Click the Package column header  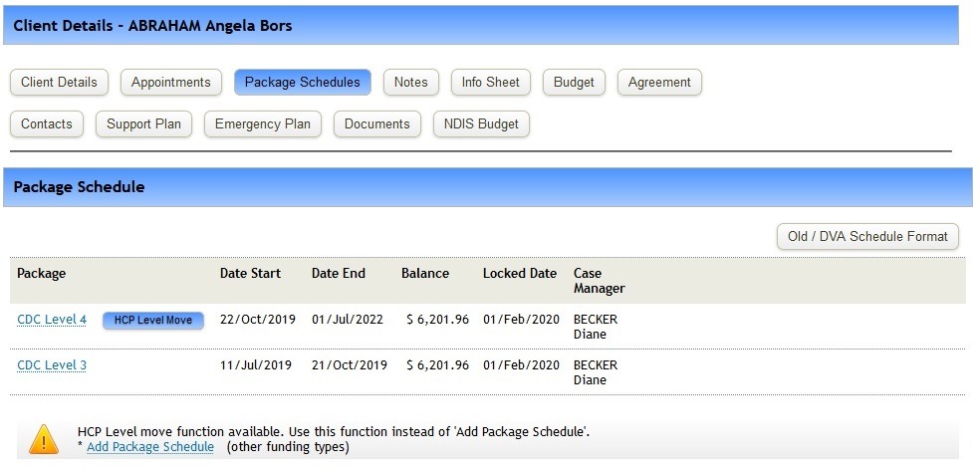[42, 273]
